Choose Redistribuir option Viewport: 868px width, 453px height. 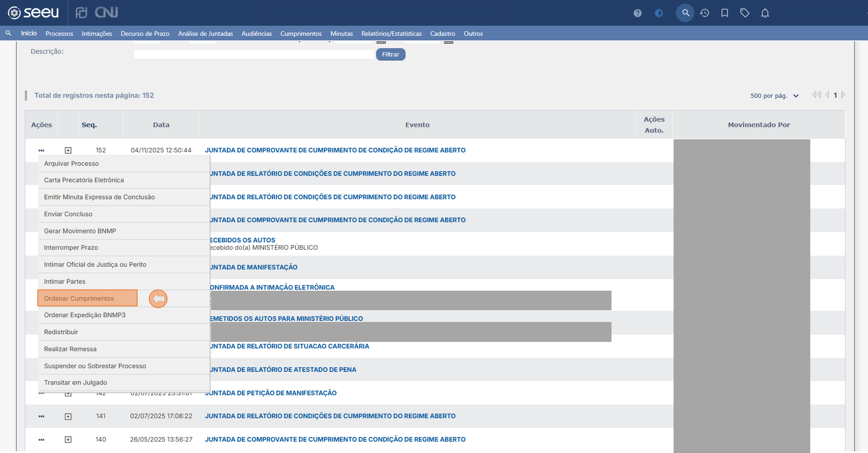124,332
